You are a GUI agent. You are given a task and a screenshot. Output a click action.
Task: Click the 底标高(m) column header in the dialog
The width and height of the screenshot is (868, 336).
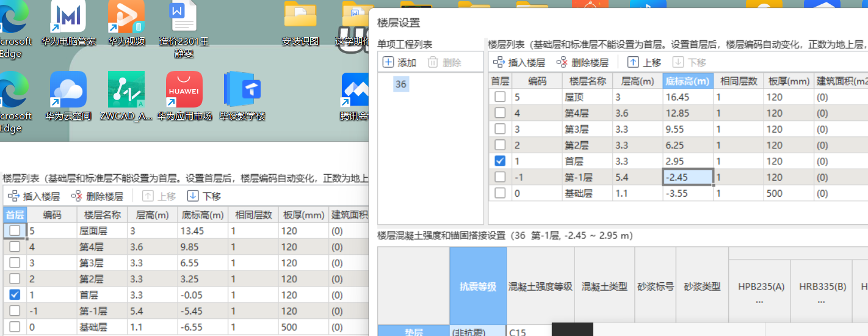coord(688,81)
